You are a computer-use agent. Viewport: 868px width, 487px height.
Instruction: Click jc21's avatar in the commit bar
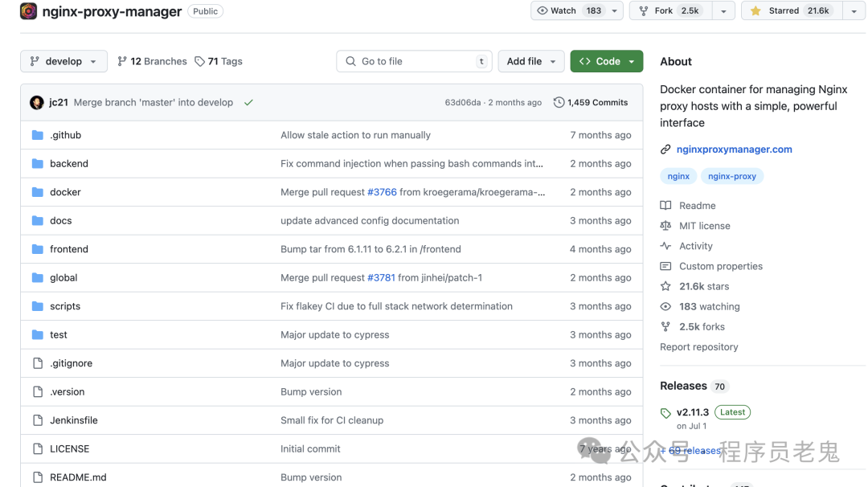pos(37,102)
